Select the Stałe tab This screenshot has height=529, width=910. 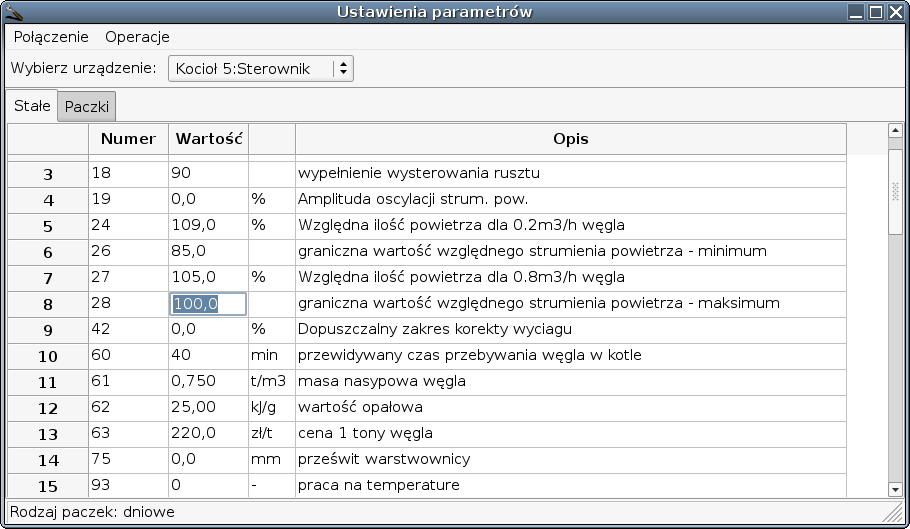(32, 106)
